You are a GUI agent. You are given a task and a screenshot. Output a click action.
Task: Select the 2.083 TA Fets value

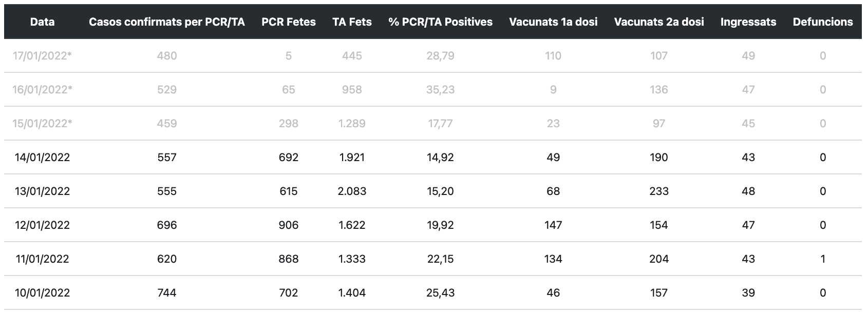tap(352, 191)
